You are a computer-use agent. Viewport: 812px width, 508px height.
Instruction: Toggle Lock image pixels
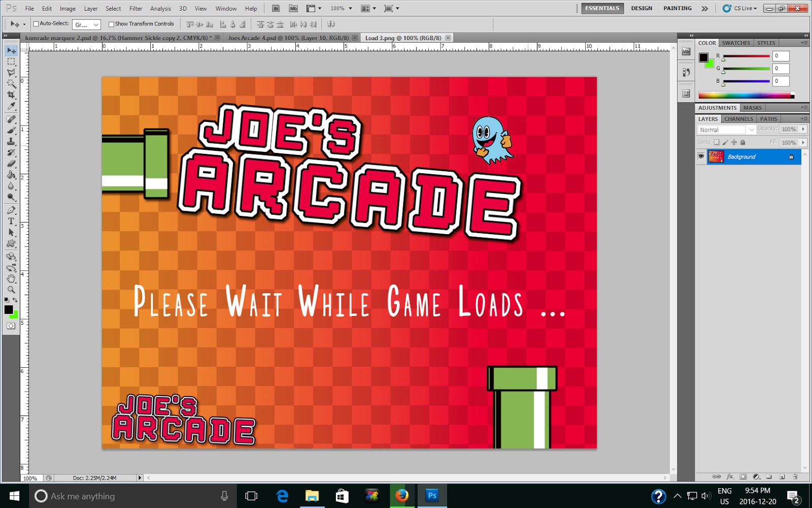(725, 143)
